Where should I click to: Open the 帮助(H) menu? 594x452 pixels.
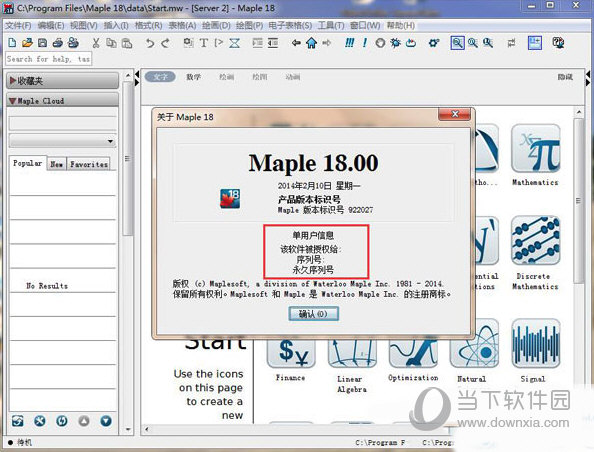[x=401, y=25]
